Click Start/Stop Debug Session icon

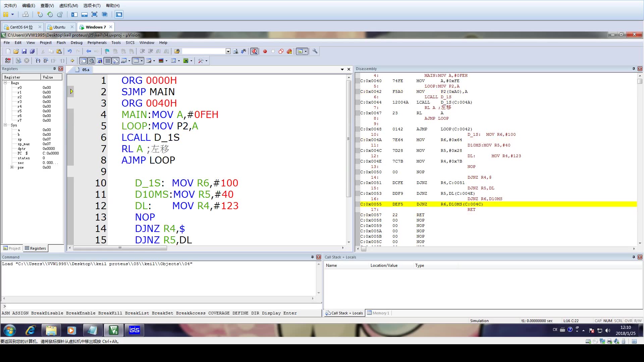pyautogui.click(x=254, y=51)
